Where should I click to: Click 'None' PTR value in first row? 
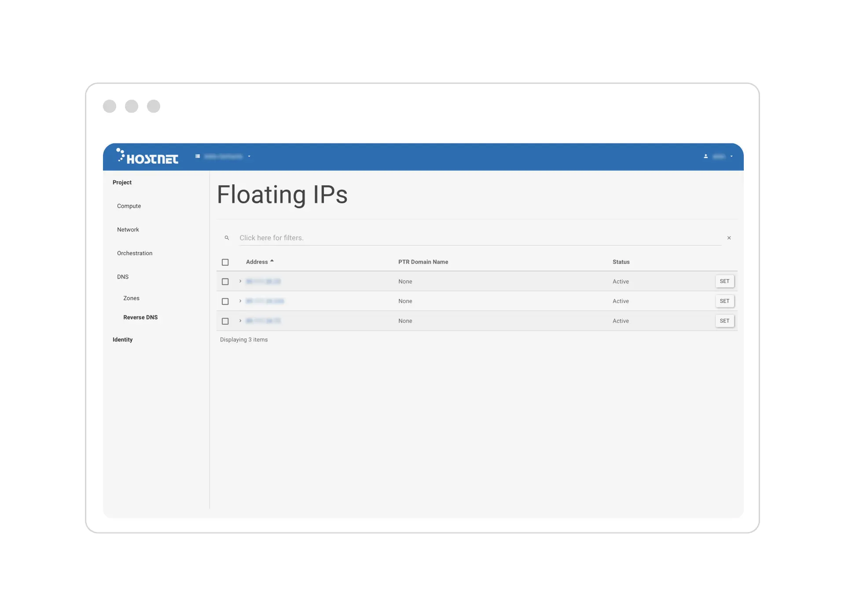click(x=405, y=282)
